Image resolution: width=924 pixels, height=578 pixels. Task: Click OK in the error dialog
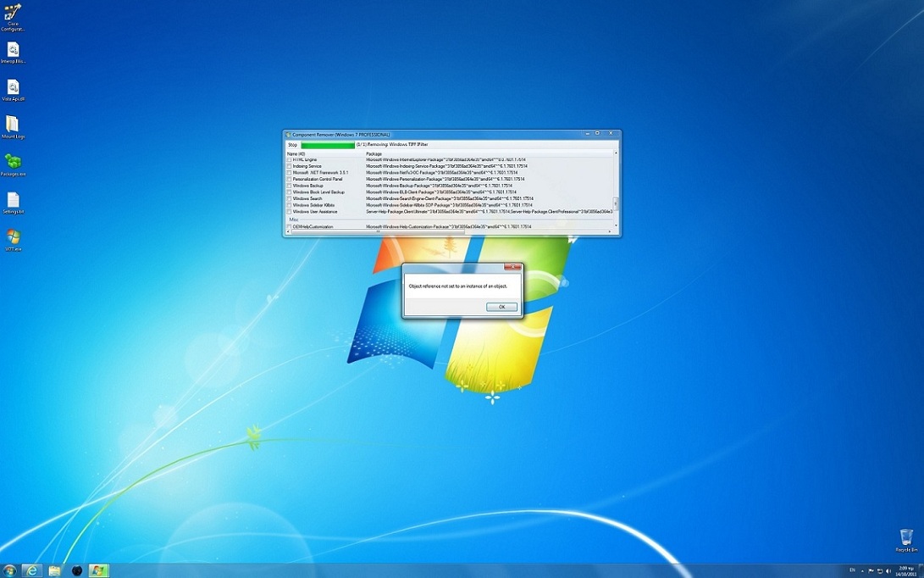tap(501, 307)
